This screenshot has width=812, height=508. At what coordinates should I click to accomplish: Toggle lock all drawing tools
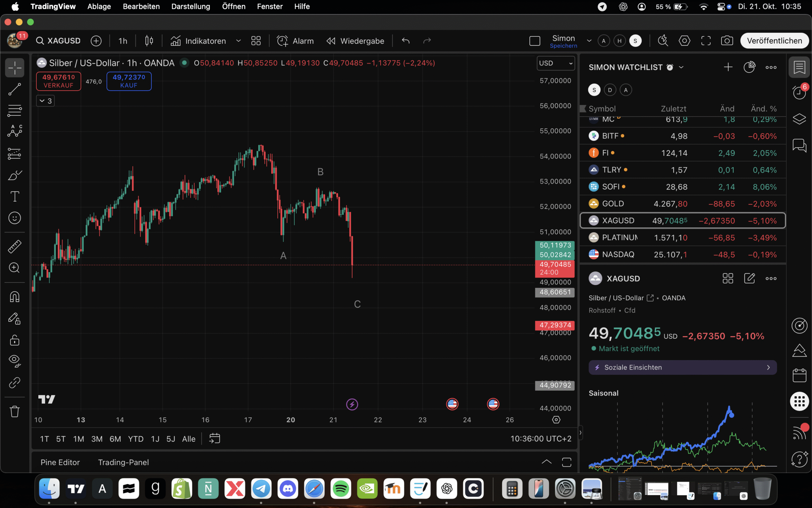click(x=14, y=340)
